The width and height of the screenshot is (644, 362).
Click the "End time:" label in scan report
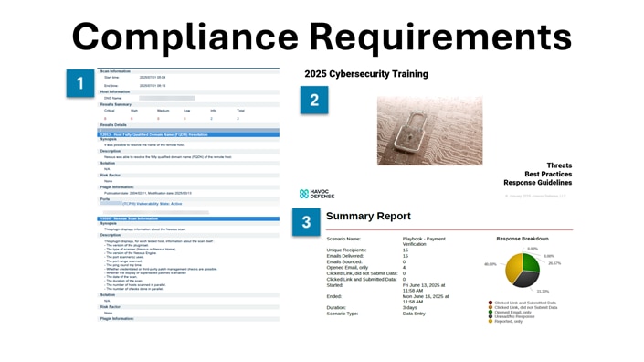point(111,86)
